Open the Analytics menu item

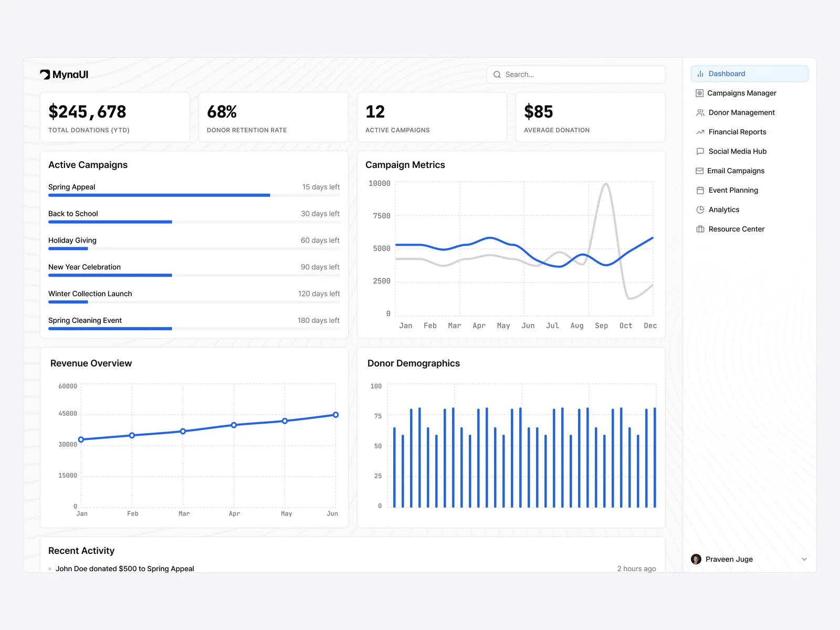click(x=723, y=210)
